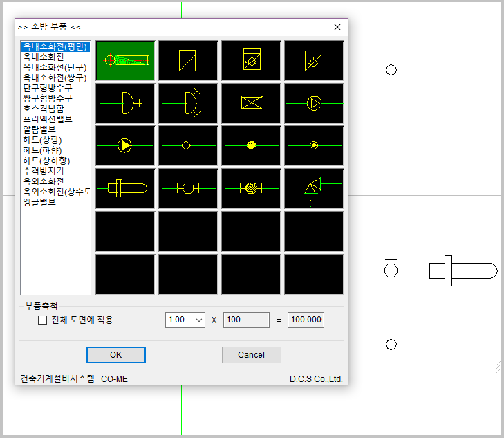Close the 소방 부품 dialog window

point(337,27)
